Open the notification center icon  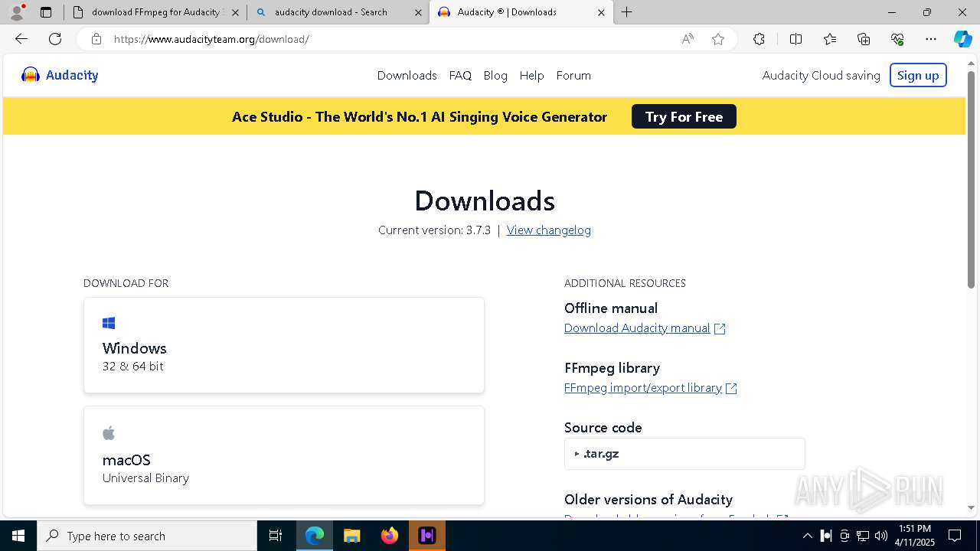(x=955, y=536)
